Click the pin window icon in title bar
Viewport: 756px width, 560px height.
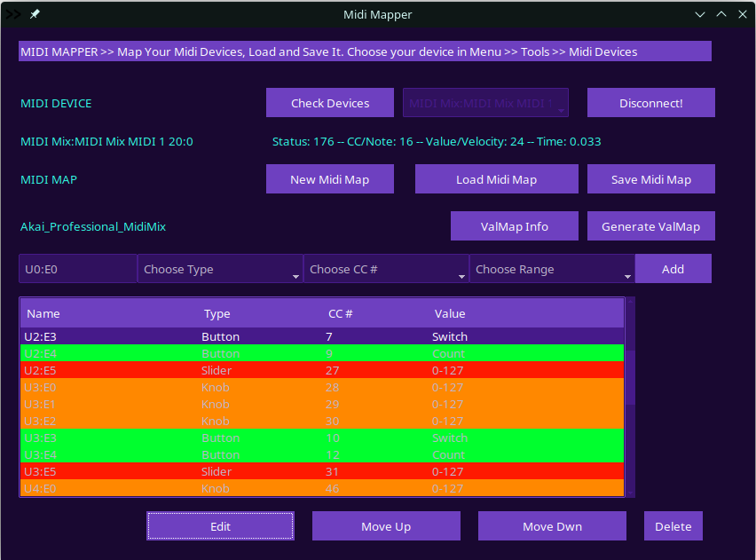35,14
